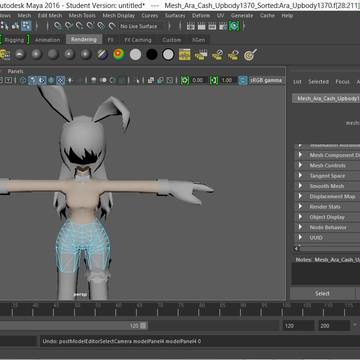This screenshot has height=360, width=360.
Task: Click the Undo message in the command feedback line
Action: coord(122,341)
